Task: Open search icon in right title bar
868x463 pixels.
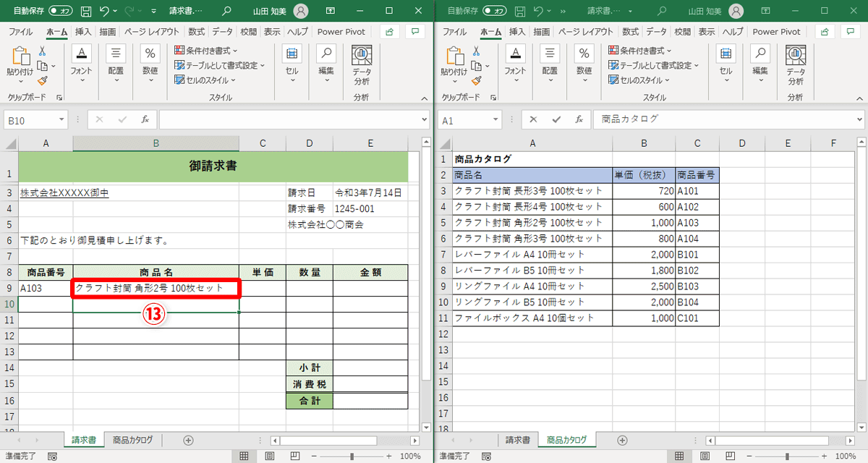Action: pos(661,11)
